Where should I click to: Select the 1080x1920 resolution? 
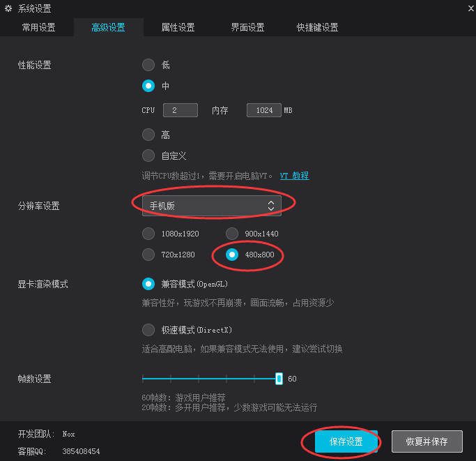(x=148, y=234)
